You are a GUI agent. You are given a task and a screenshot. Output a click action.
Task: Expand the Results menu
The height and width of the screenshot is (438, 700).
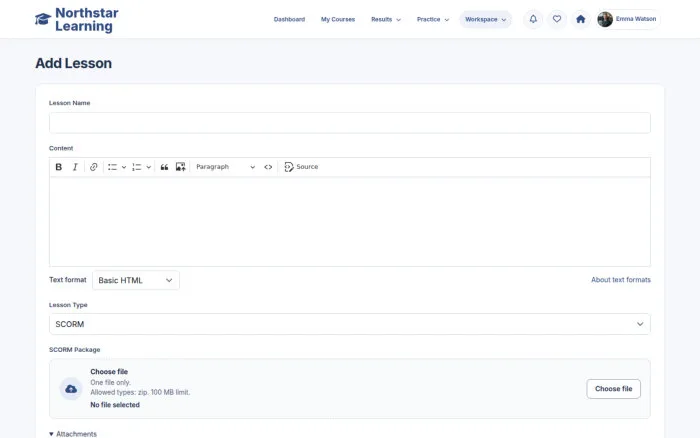click(x=386, y=19)
